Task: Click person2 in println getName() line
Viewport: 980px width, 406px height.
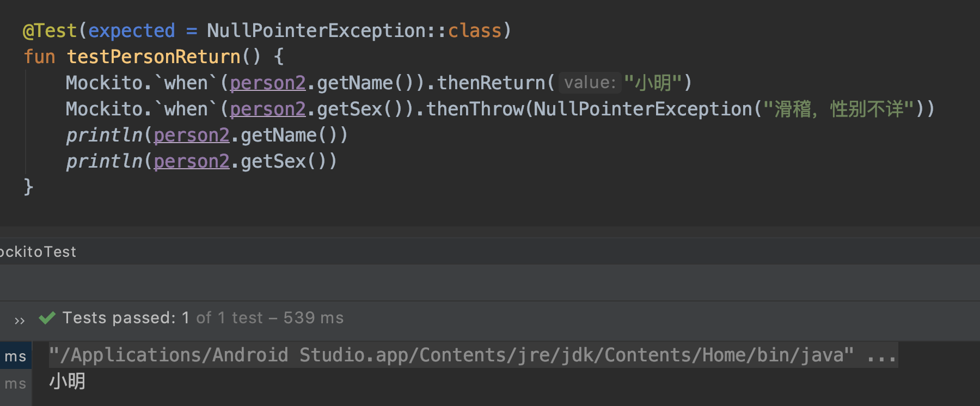Action: click(x=192, y=136)
